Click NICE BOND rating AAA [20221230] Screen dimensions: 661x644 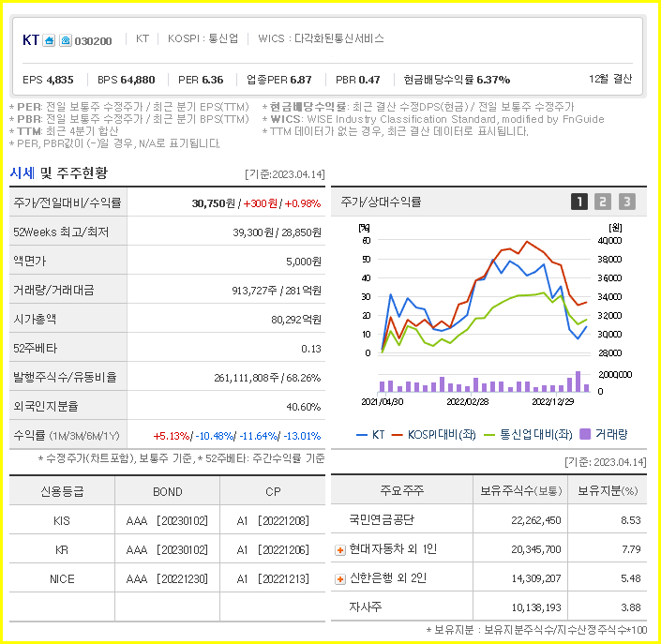[167, 579]
